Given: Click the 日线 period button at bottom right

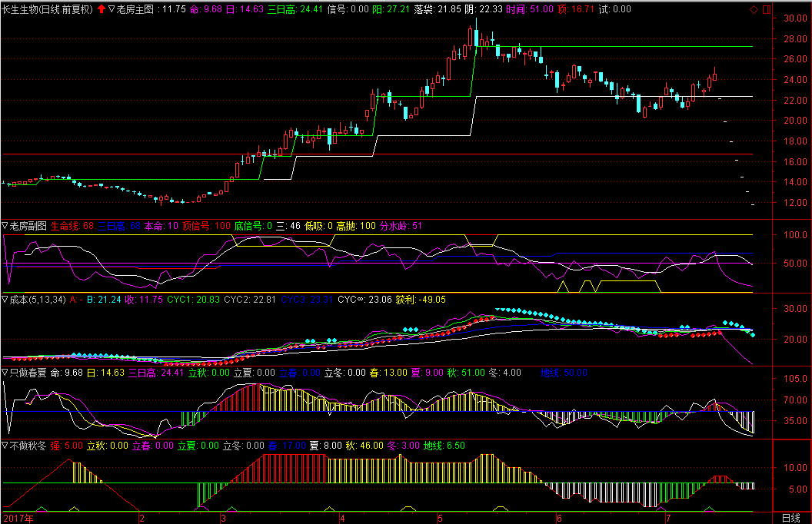Looking at the screenshot, I should [x=790, y=518].
